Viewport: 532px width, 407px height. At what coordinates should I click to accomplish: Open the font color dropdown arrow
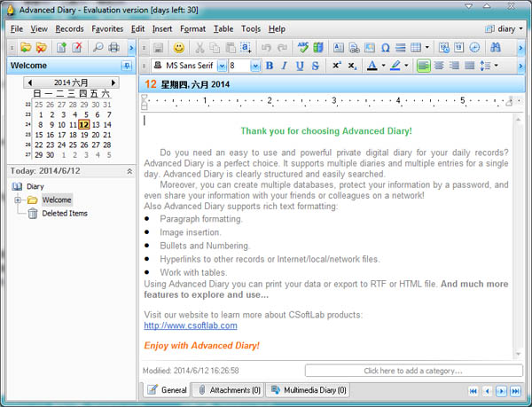(x=382, y=66)
